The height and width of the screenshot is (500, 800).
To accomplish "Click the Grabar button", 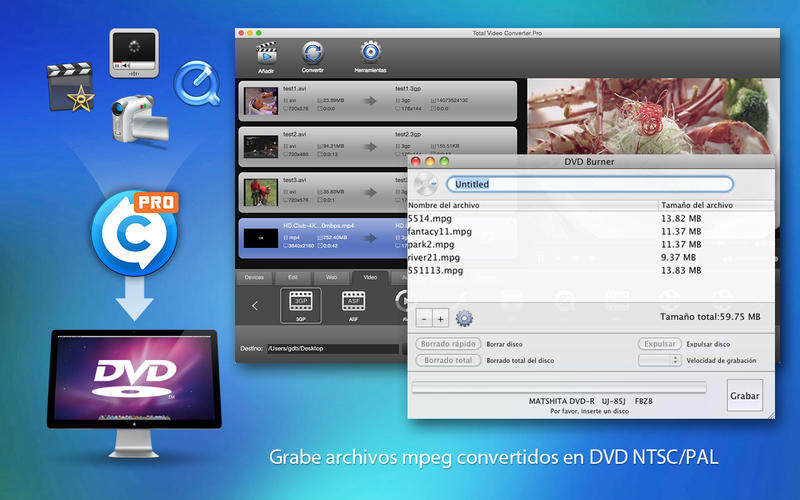I will 744,395.
